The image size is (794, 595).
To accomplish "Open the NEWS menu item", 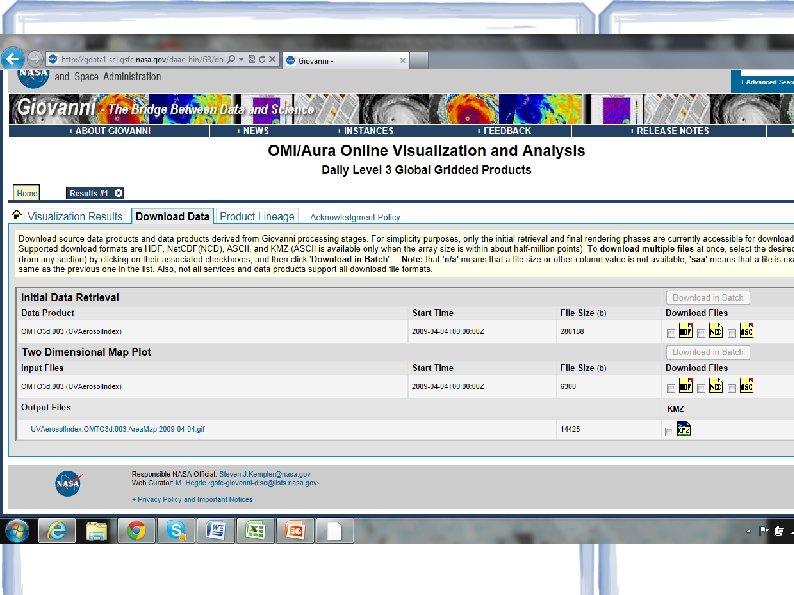I will click(253, 131).
